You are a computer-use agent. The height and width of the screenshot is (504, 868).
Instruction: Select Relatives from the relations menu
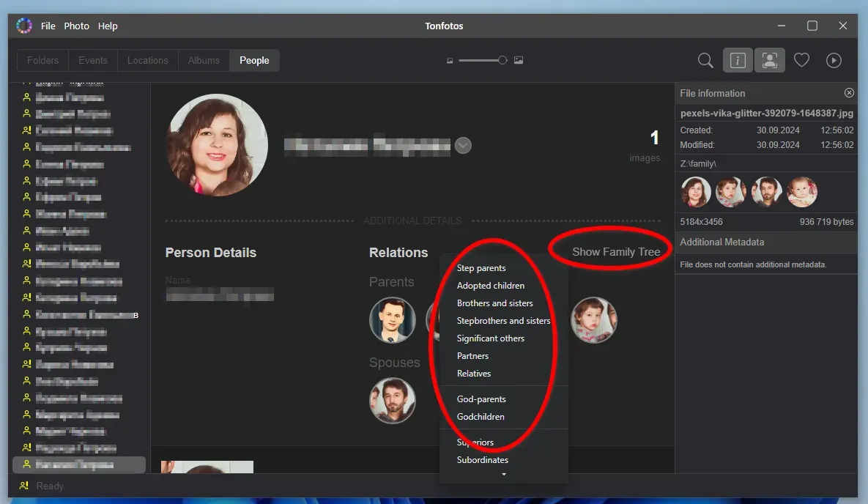(474, 373)
